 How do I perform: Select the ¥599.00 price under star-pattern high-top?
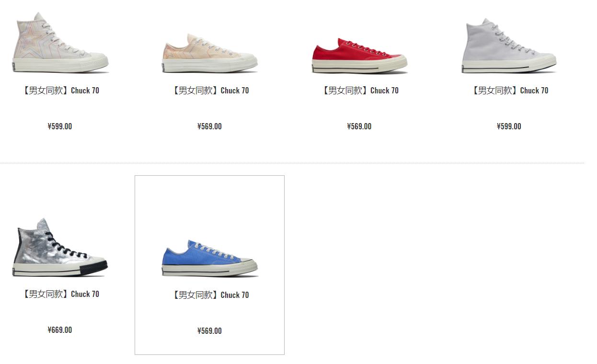60,126
